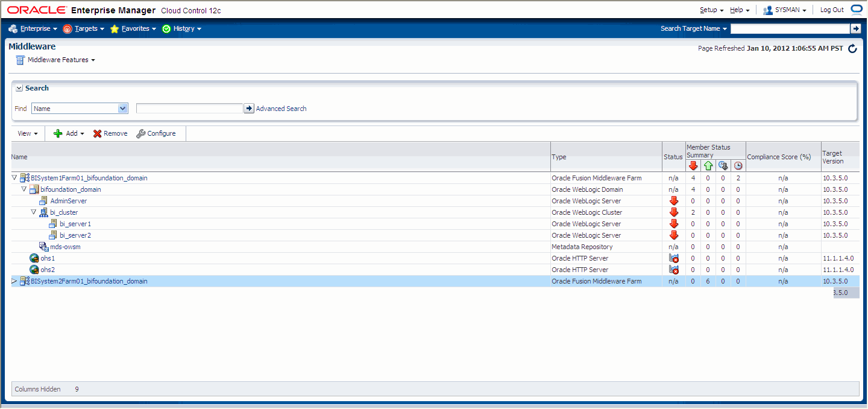Click the clock pending status column header

[738, 165]
